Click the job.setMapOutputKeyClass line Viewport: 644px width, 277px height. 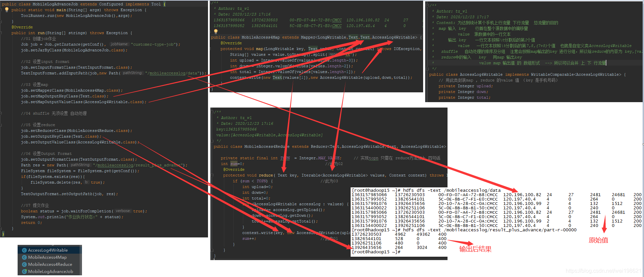pos(65,96)
